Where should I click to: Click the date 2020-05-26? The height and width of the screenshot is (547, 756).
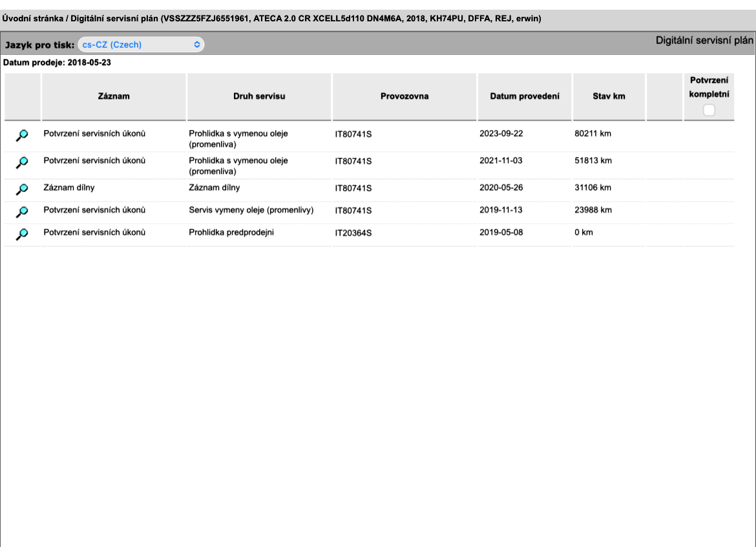[501, 188]
